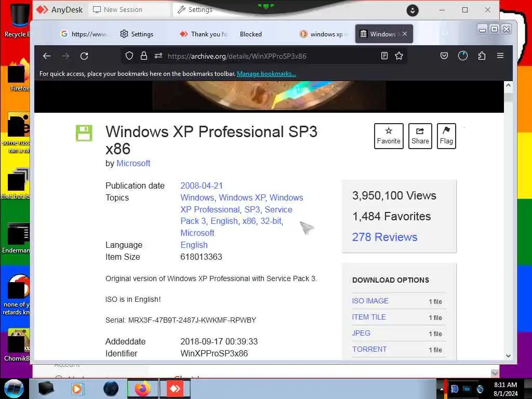
Task: Open the Windows topic link
Action: [x=197, y=198]
